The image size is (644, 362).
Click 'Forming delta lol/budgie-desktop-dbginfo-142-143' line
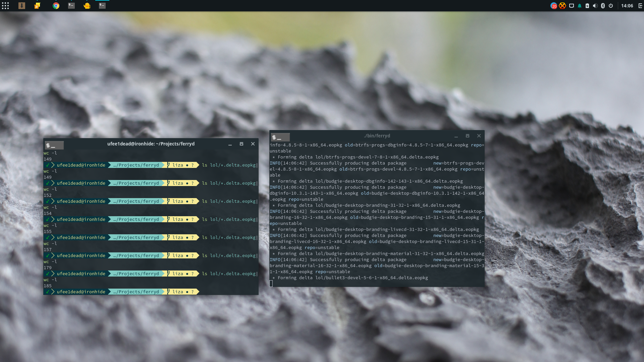(367, 181)
